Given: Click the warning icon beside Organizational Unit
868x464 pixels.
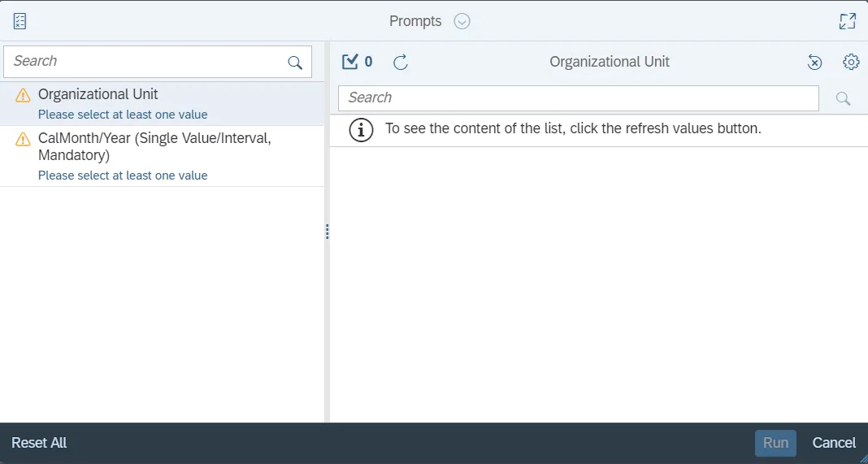Looking at the screenshot, I should point(23,95).
